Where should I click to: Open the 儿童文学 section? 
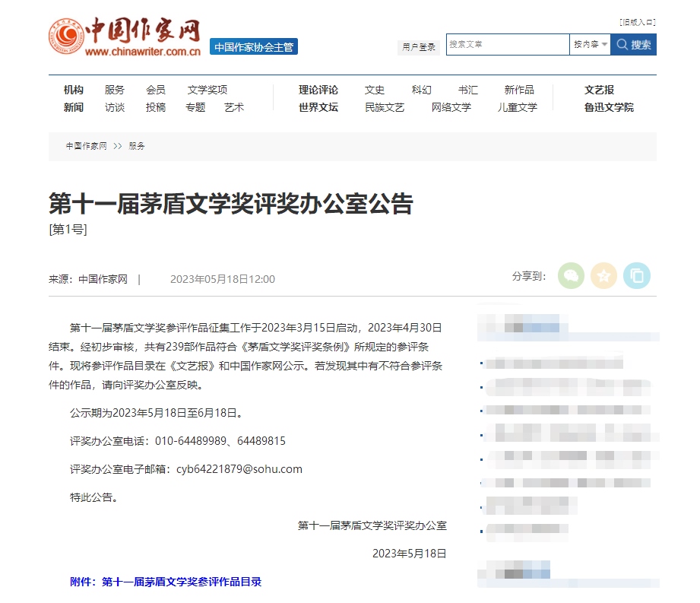[518, 107]
